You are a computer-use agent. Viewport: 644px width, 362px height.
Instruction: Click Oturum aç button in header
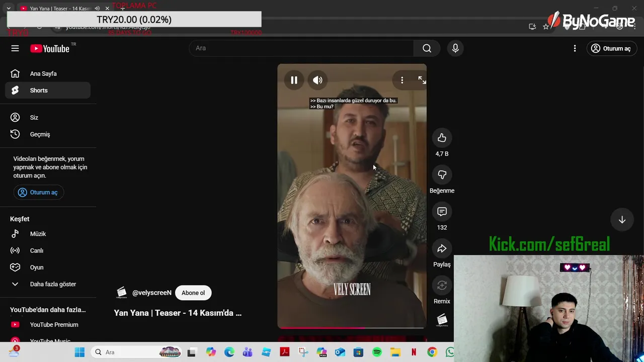(x=612, y=48)
